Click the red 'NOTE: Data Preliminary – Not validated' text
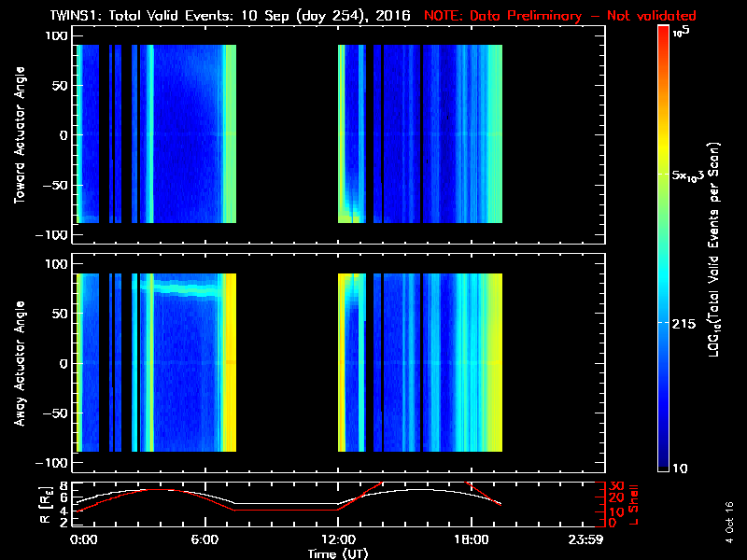Screen dimensions: 747x560 pyautogui.click(x=559, y=16)
